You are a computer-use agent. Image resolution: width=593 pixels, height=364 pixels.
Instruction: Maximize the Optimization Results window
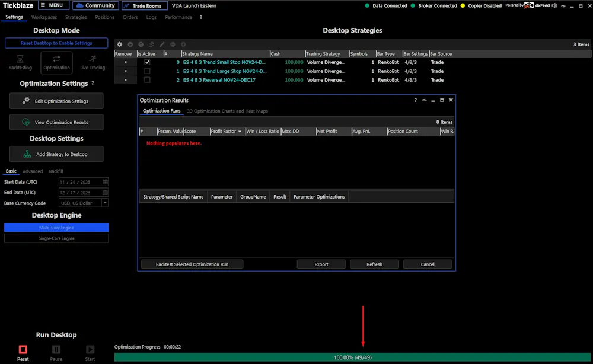coord(442,100)
